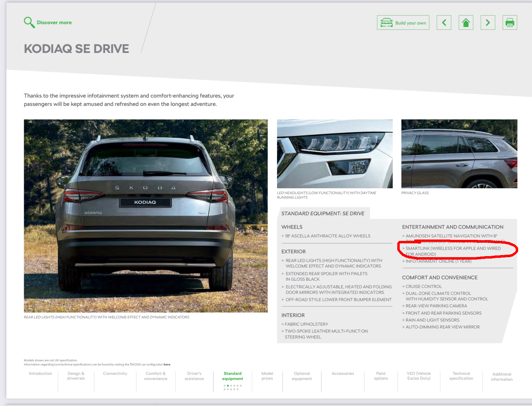The width and height of the screenshot is (532, 406).
Task: Click the home icon to return to start
Action: point(466,22)
